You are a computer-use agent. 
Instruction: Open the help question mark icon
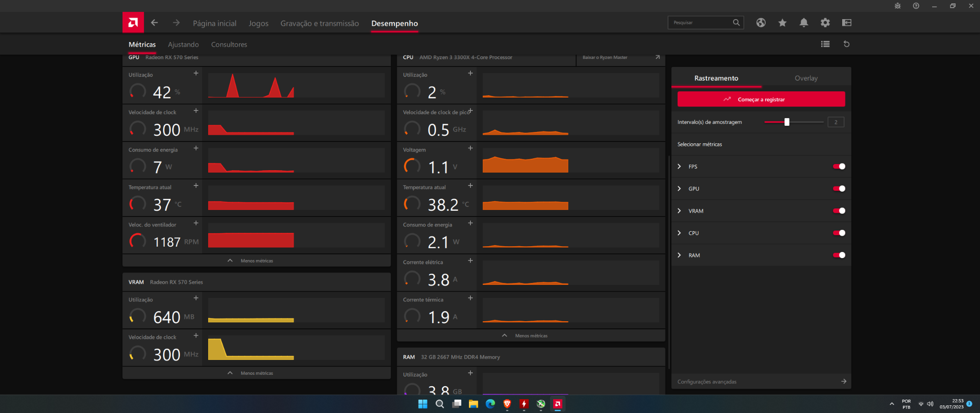916,6
